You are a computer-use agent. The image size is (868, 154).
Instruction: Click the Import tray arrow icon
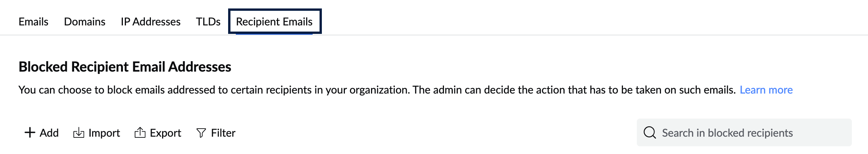click(79, 133)
